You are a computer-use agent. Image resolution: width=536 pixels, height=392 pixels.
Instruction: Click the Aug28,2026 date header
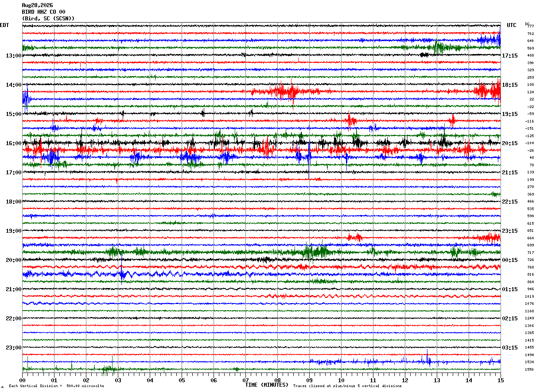point(37,5)
